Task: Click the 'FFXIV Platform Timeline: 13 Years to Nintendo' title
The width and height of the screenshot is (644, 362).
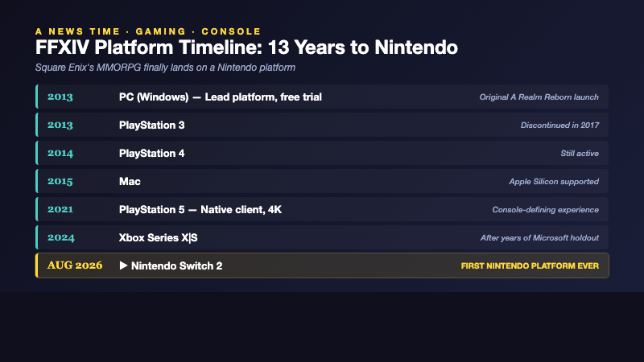Action: (246, 47)
